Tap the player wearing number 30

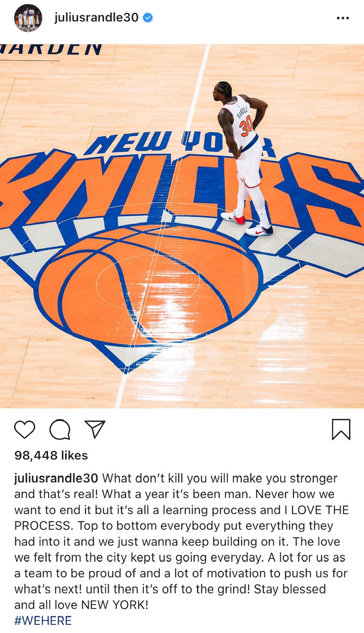point(243,158)
